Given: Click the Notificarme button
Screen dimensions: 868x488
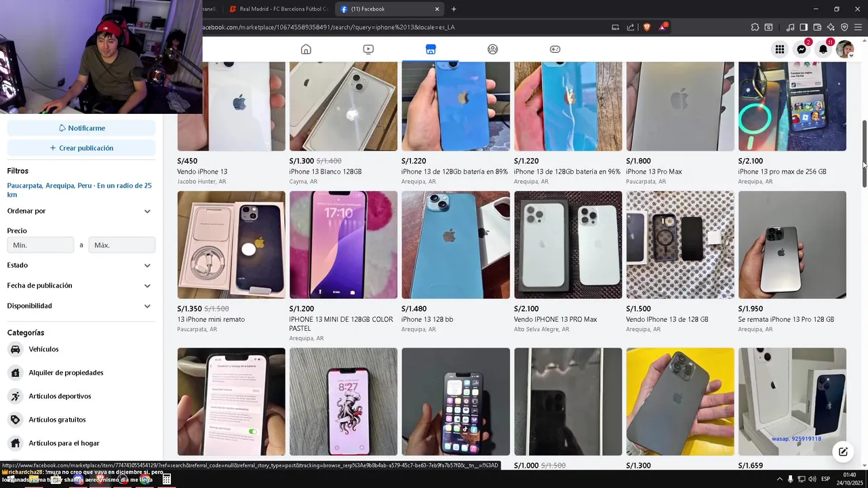Looking at the screenshot, I should click(x=81, y=128).
